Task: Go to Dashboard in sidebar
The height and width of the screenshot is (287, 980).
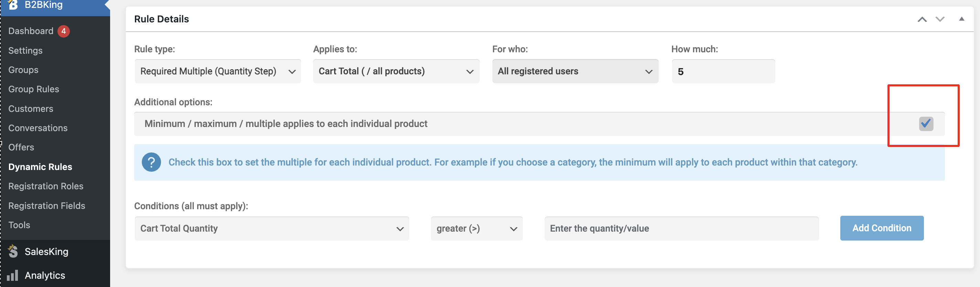Action: [x=31, y=31]
